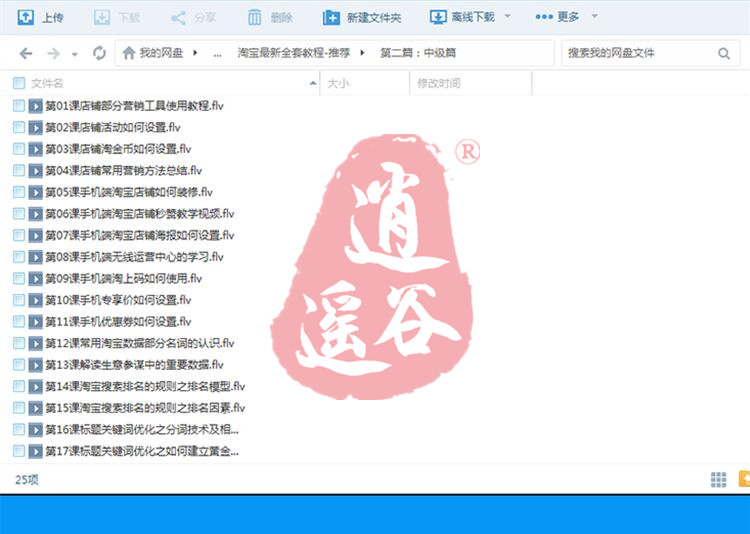Check the box for 第05课手机端淘宝店铺如何装修.flv
The image size is (750, 534).
pyautogui.click(x=19, y=192)
